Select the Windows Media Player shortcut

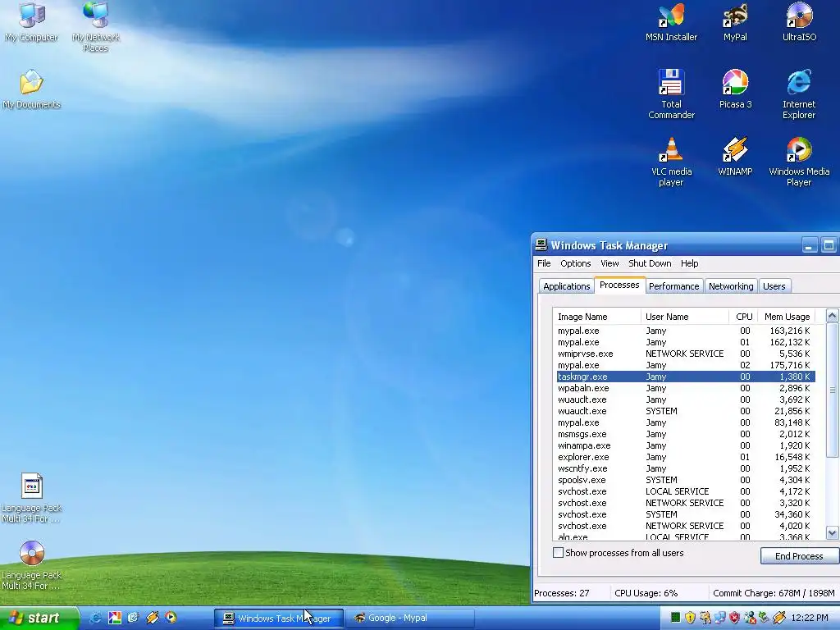[x=799, y=162]
